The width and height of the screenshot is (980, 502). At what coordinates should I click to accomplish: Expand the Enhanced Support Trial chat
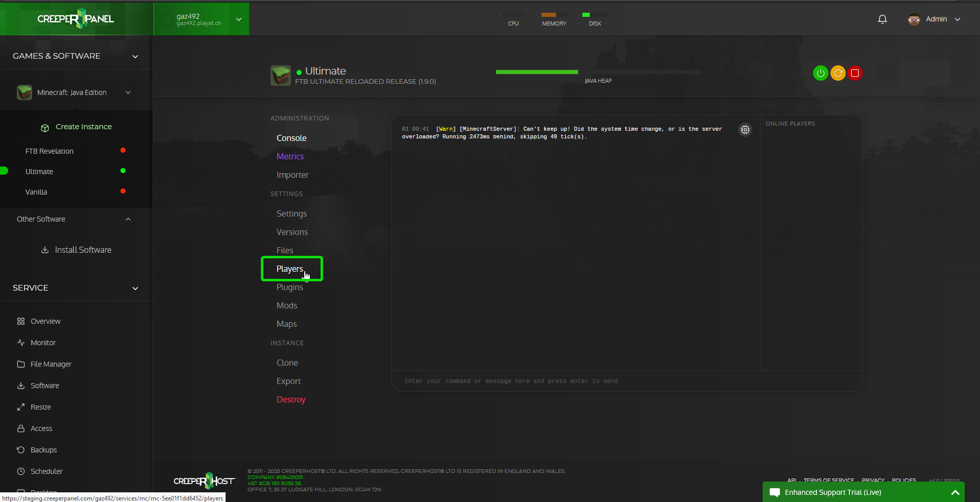[955, 493]
